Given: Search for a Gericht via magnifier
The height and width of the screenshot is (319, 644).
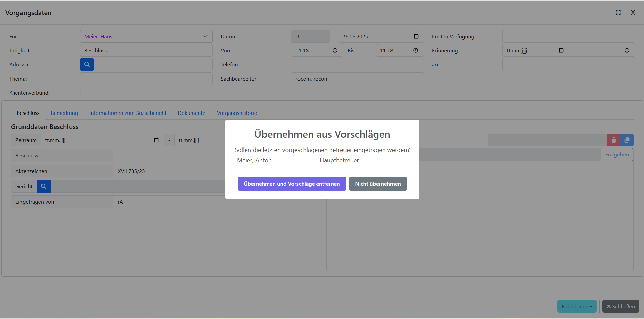Looking at the screenshot, I should (44, 186).
